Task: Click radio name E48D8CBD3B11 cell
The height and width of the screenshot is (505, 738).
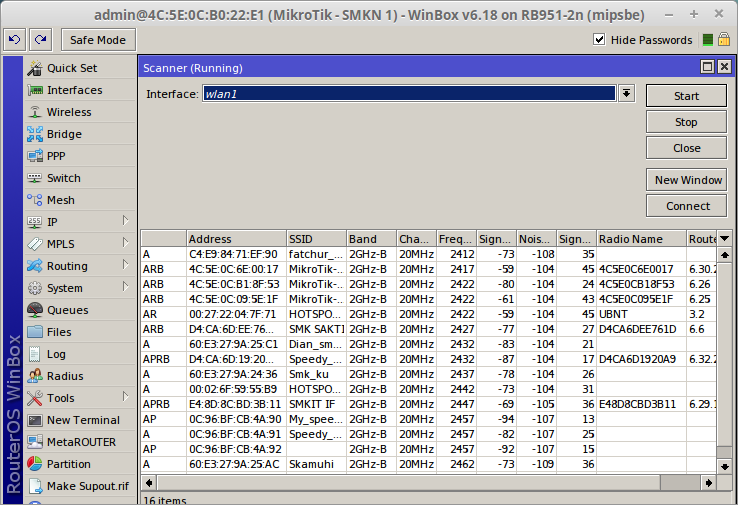Action: 642,404
